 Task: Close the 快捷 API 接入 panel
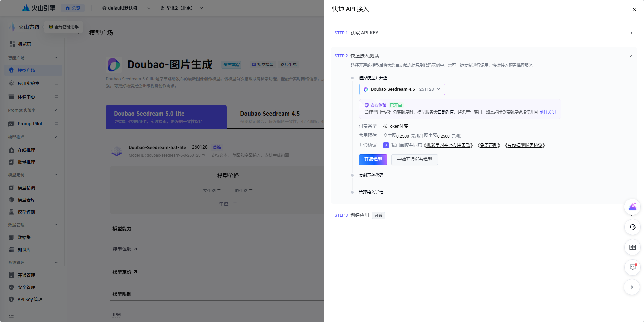635,10
